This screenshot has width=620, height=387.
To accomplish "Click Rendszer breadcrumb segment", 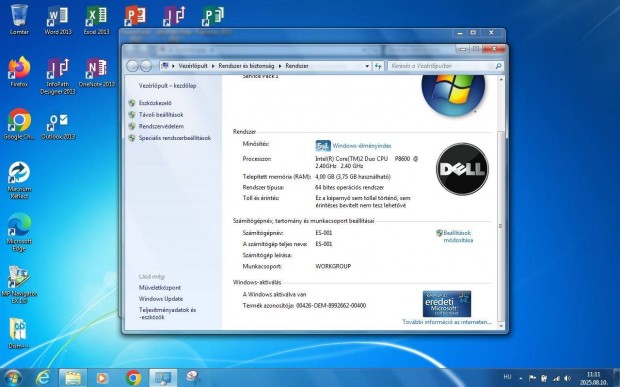I will point(297,66).
